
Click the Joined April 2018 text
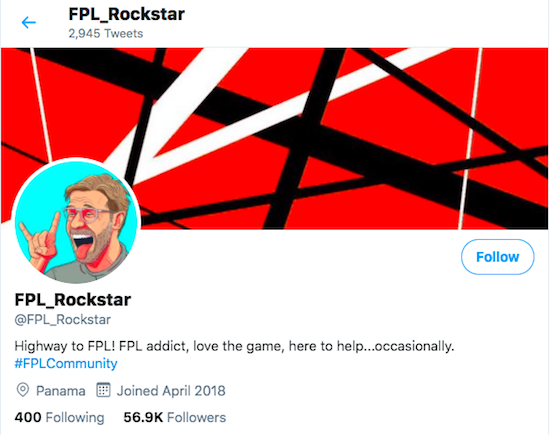[171, 391]
